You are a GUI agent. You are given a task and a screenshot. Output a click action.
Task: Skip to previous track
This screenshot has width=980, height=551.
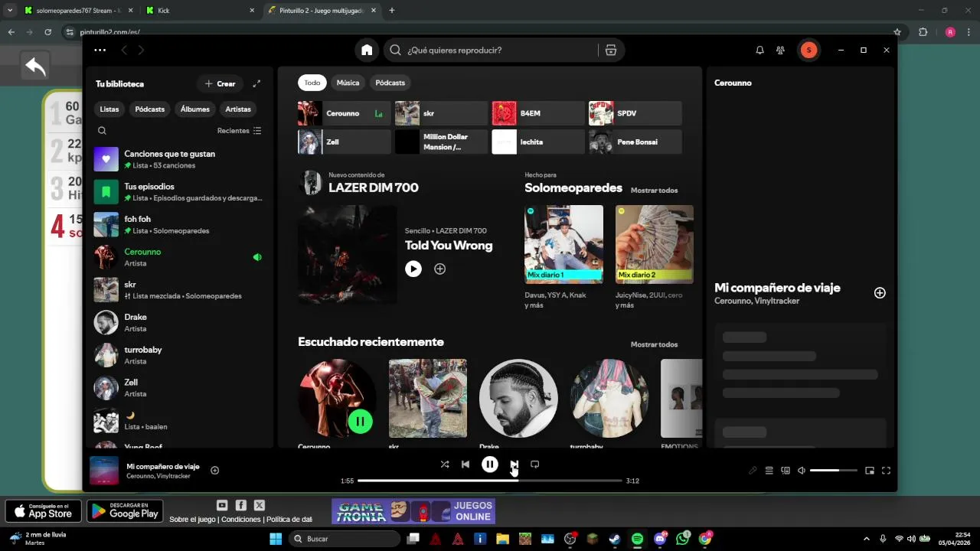coord(465,464)
